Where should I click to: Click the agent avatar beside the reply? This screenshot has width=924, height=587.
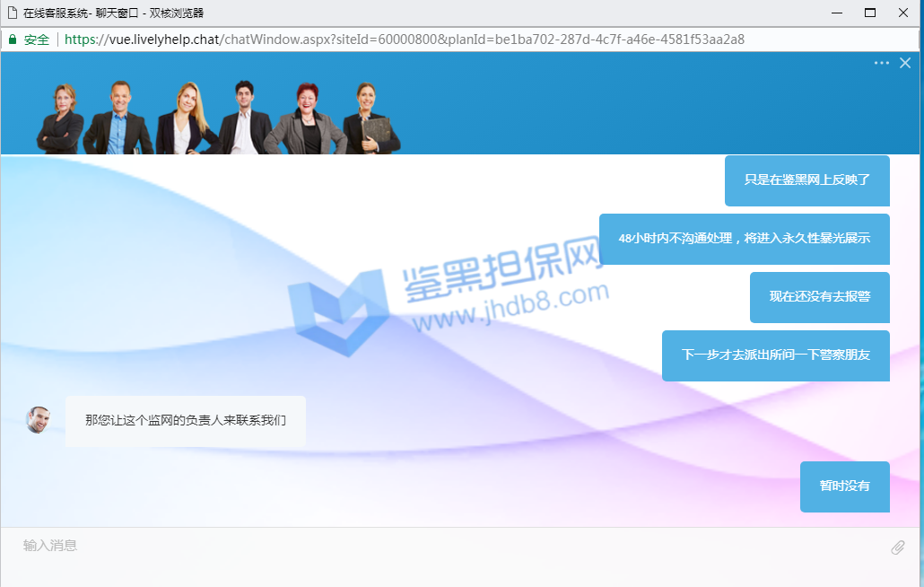(x=39, y=420)
